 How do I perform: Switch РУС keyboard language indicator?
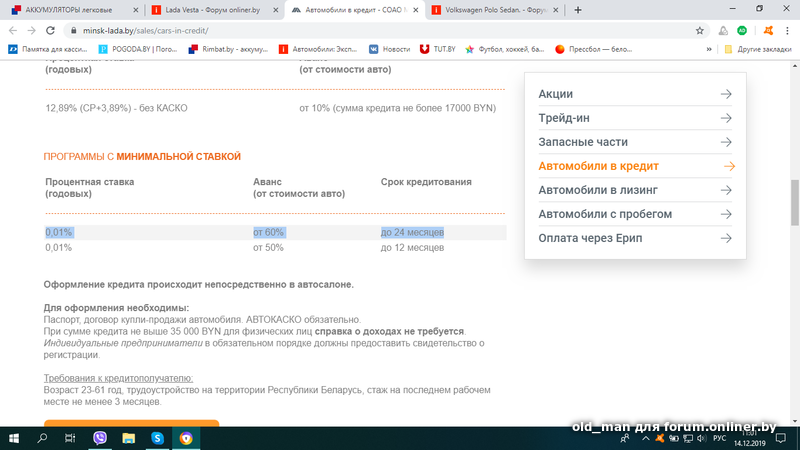coord(719,439)
